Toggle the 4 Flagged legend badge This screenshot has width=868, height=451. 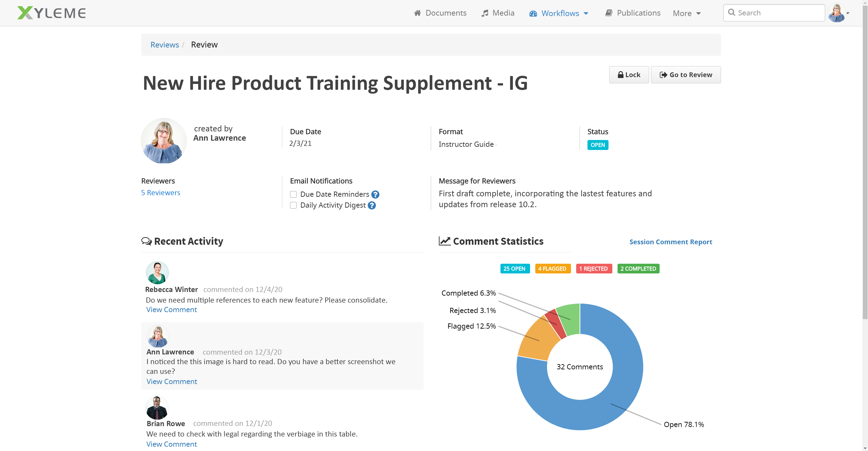tap(553, 269)
